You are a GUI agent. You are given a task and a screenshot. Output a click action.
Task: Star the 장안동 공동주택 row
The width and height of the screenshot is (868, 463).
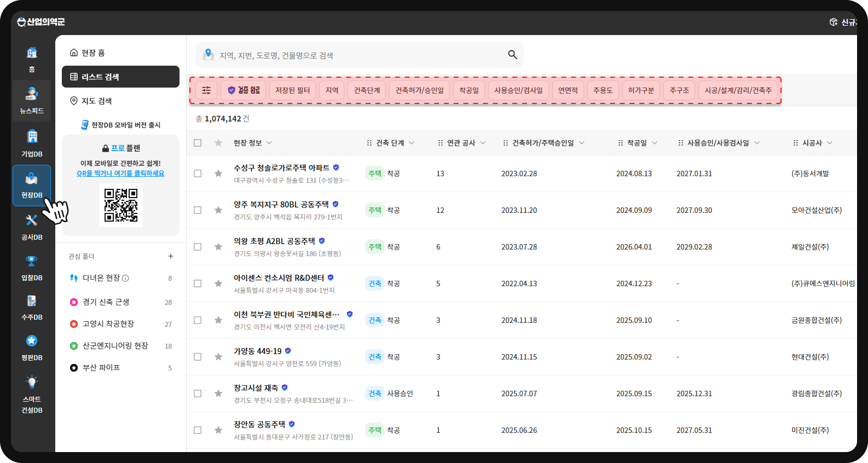[218, 430]
